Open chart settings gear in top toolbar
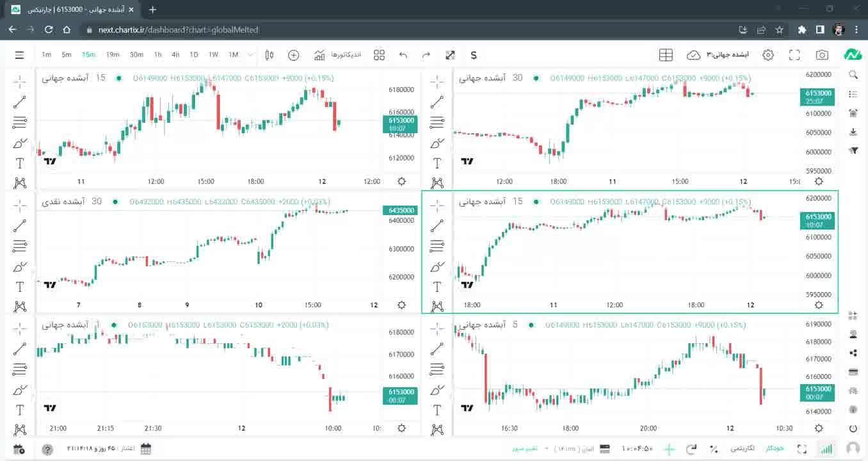The width and height of the screenshot is (868, 461). tap(768, 55)
